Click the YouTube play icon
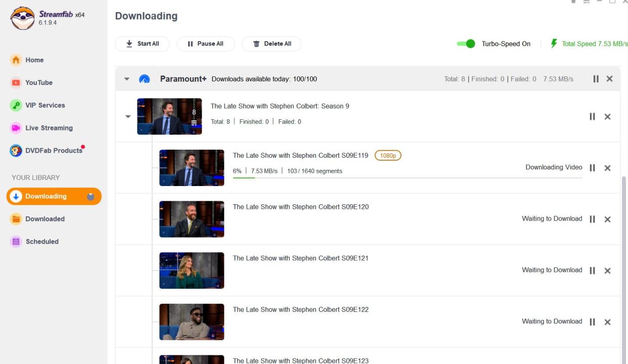Viewport: 628px width, 364px height. click(16, 82)
